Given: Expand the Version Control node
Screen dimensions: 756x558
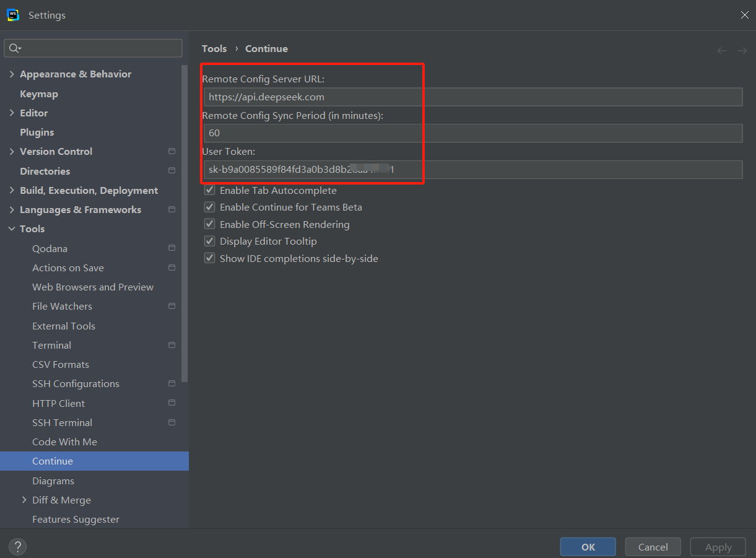Looking at the screenshot, I should click(12, 151).
